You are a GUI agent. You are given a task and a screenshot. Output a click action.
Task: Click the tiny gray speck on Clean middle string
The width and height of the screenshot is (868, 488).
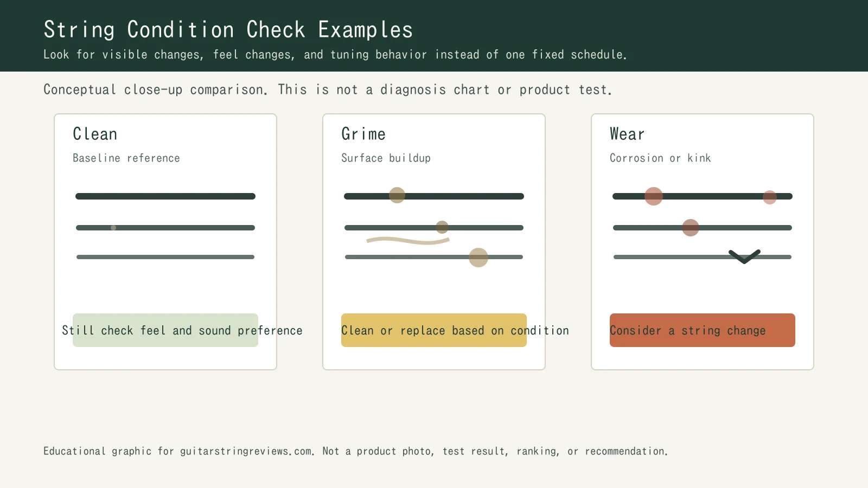[x=113, y=228]
